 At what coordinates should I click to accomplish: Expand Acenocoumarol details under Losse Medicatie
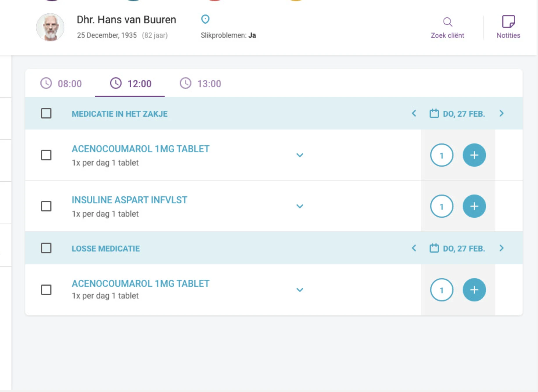[x=300, y=290]
